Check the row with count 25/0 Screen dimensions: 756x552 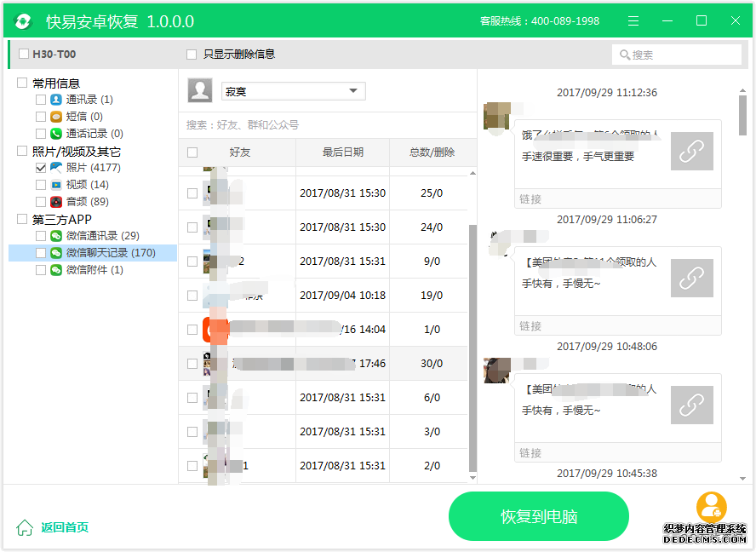192,193
